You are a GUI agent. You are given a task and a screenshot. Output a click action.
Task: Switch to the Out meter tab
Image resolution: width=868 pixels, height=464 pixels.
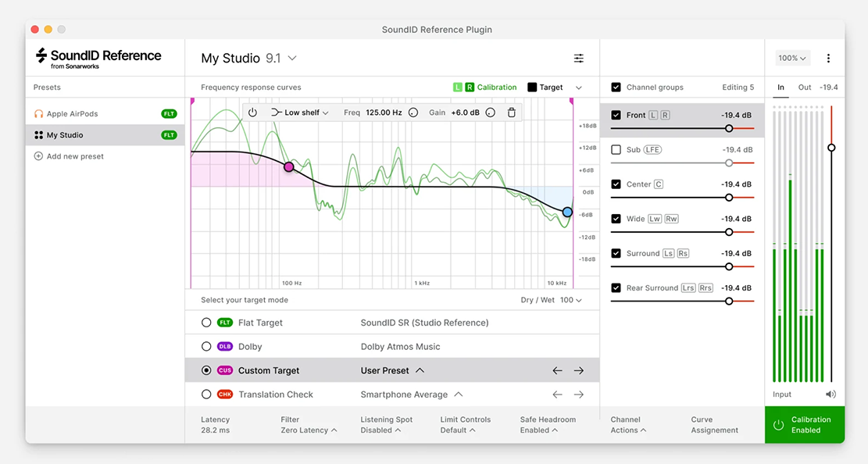click(x=805, y=87)
